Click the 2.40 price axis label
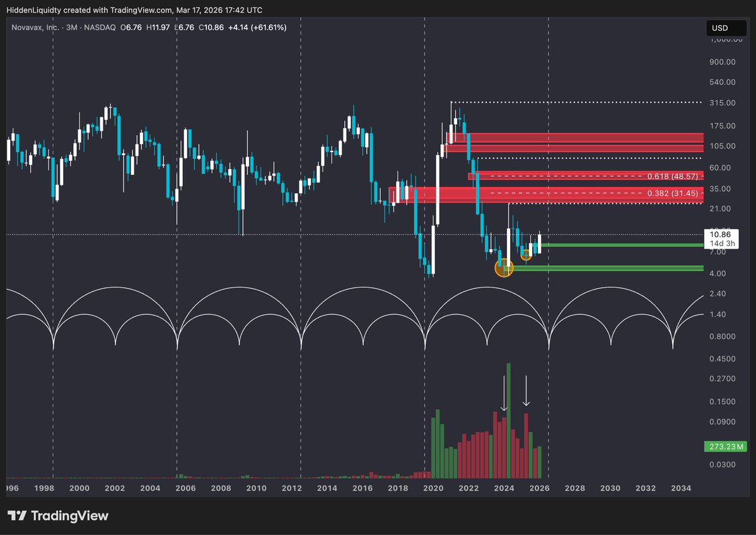This screenshot has height=535, width=756. pyautogui.click(x=718, y=293)
